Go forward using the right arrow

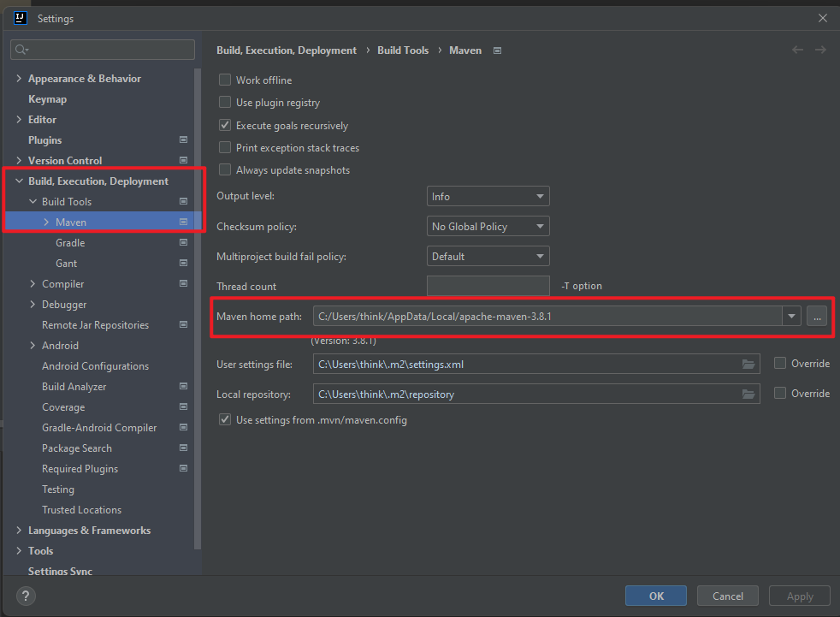click(820, 50)
